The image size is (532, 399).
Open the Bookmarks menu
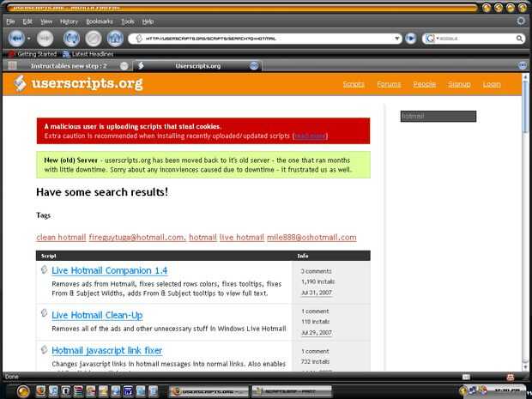coord(99,21)
